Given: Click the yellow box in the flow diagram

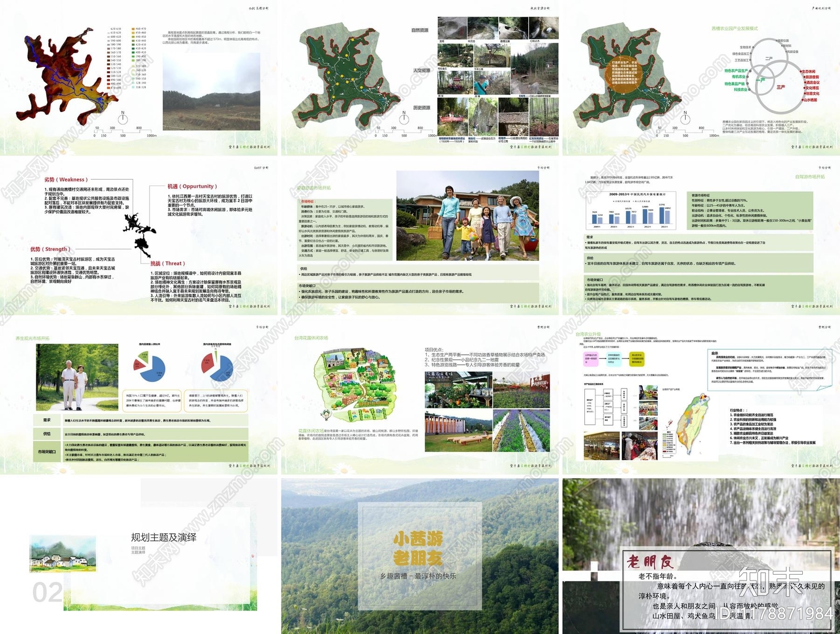Looking at the screenshot, I should click(x=636, y=359).
